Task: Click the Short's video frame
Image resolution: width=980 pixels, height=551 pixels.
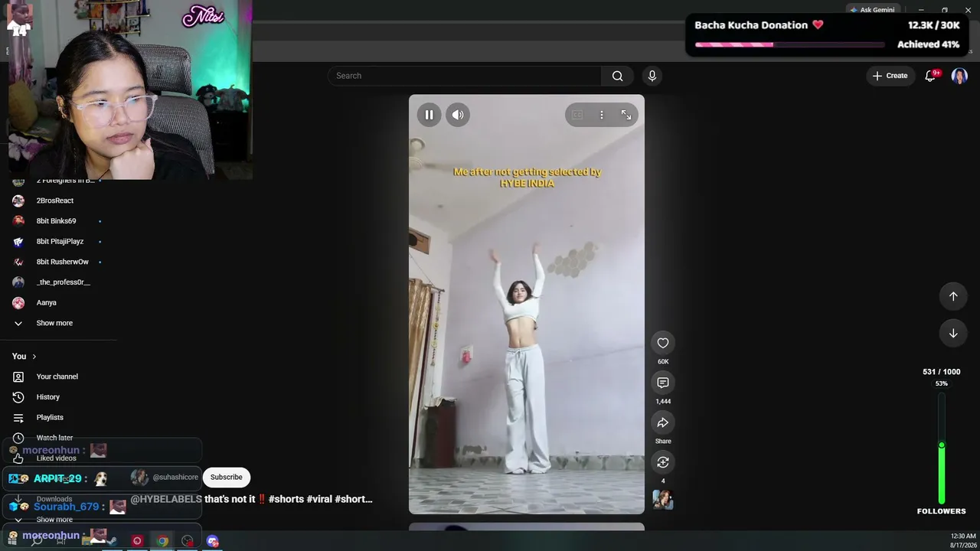Action: coord(527,305)
